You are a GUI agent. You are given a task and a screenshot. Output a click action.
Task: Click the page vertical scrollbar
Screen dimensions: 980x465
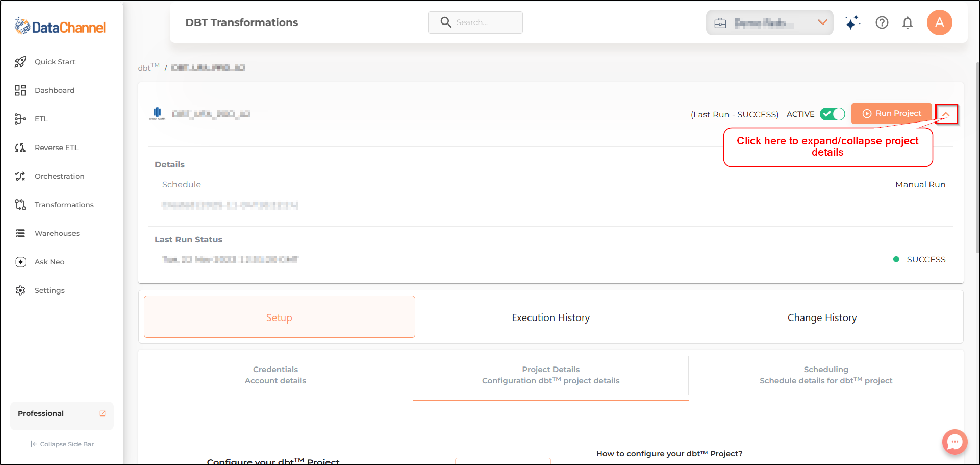tap(977, 158)
